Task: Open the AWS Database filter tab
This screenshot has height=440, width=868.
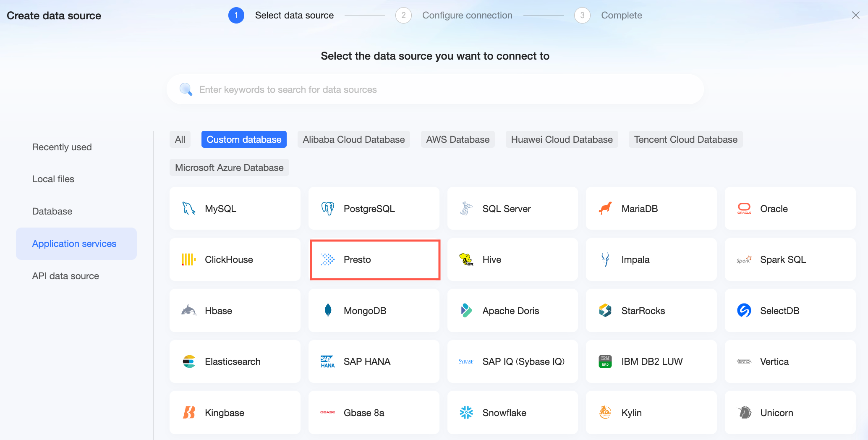Action: [x=458, y=139]
